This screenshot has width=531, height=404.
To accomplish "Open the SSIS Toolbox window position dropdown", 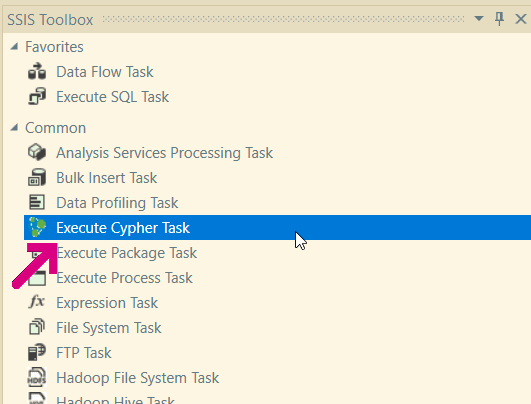I will [479, 19].
